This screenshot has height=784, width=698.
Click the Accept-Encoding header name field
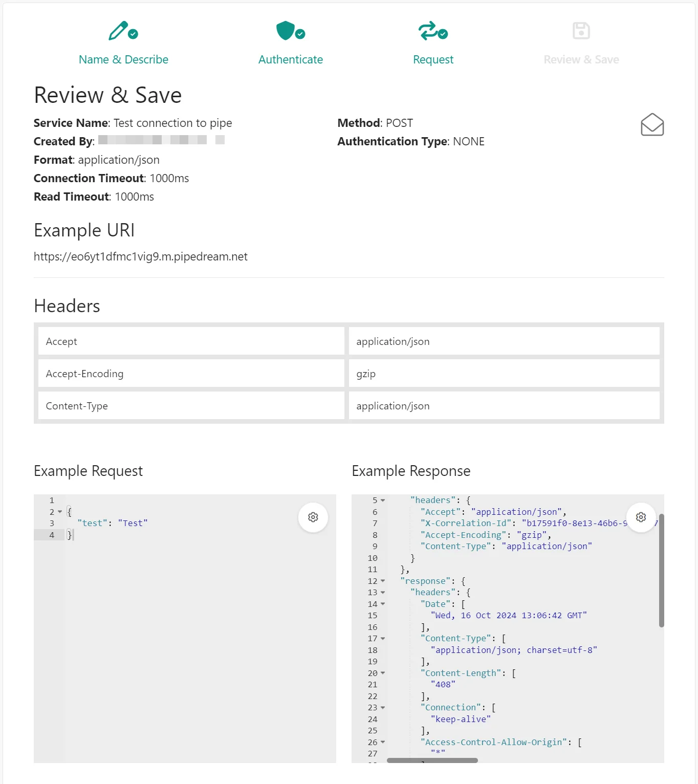point(191,373)
